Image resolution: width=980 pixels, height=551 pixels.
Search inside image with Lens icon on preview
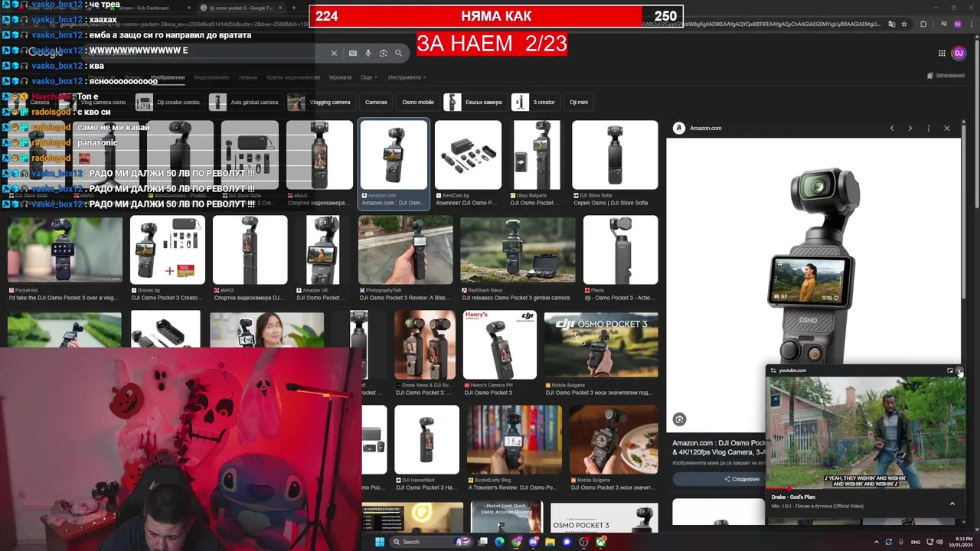[679, 419]
